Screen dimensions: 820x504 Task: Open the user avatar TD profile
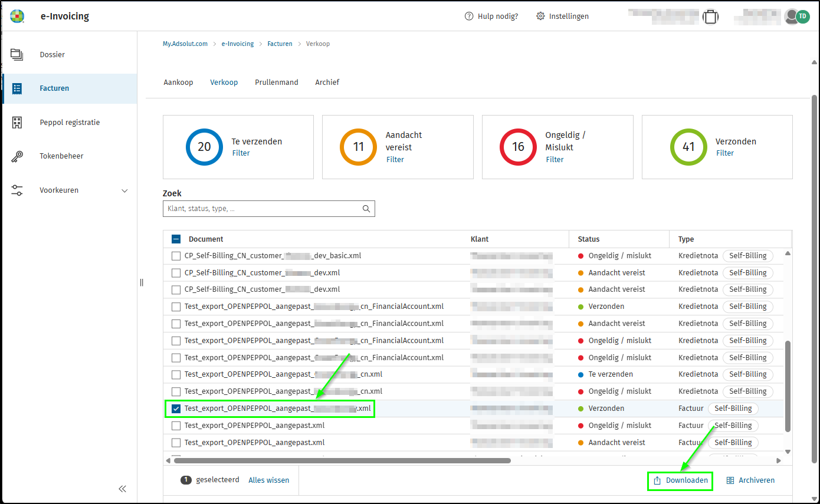pos(802,17)
